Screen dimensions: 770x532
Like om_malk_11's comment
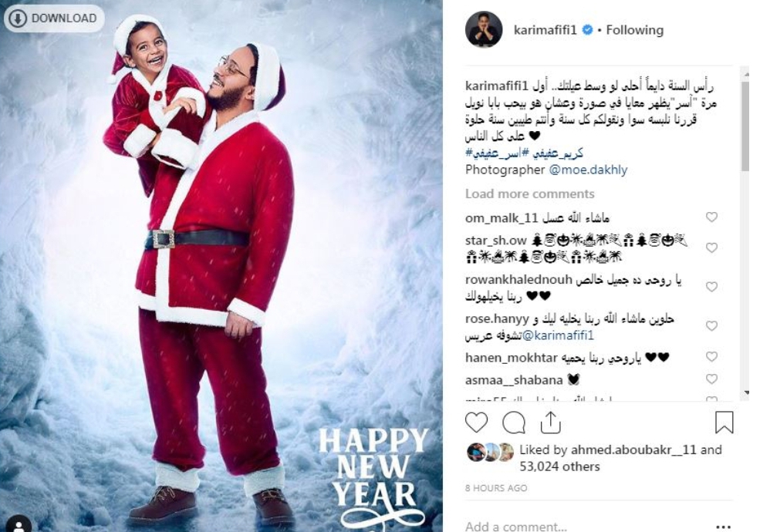pyautogui.click(x=711, y=217)
